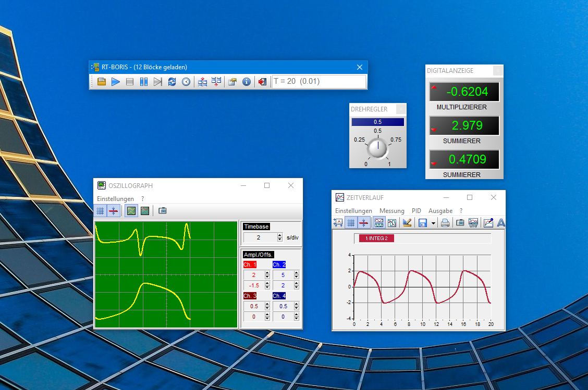Image resolution: width=588 pixels, height=390 pixels.
Task: Stop the simulation in RT-BORIS
Action: pos(130,81)
